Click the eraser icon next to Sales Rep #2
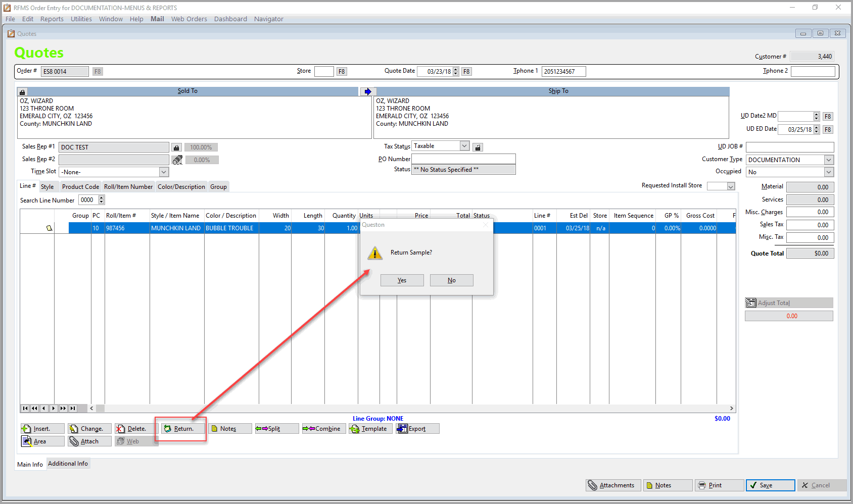The height and width of the screenshot is (504, 853). click(176, 159)
